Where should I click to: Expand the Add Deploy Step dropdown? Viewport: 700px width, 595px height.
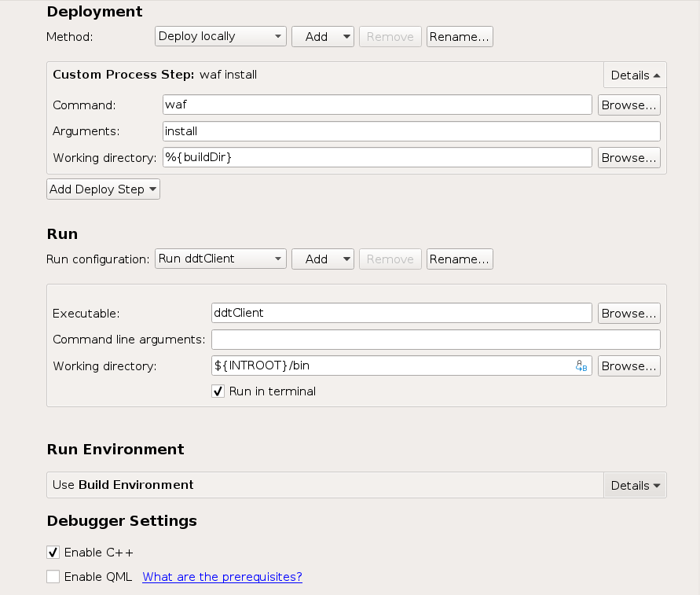(x=103, y=189)
